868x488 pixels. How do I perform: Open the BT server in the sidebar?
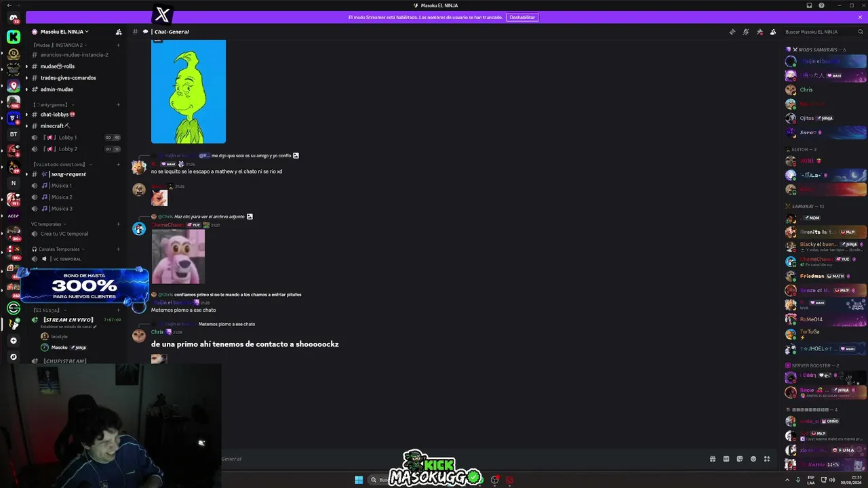(14, 134)
